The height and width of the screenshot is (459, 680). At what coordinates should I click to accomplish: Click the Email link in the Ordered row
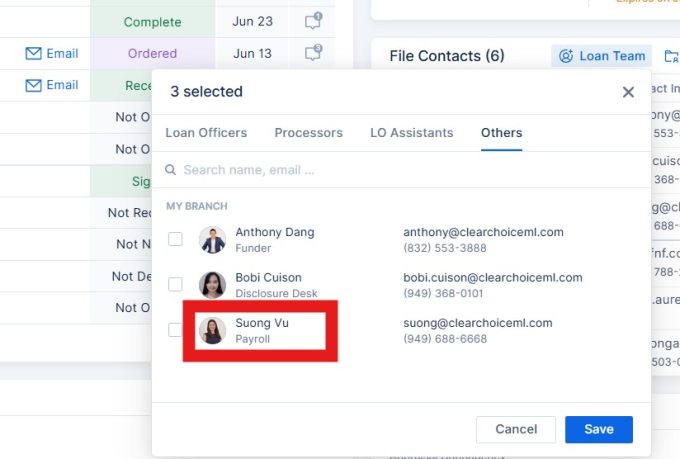click(x=62, y=53)
